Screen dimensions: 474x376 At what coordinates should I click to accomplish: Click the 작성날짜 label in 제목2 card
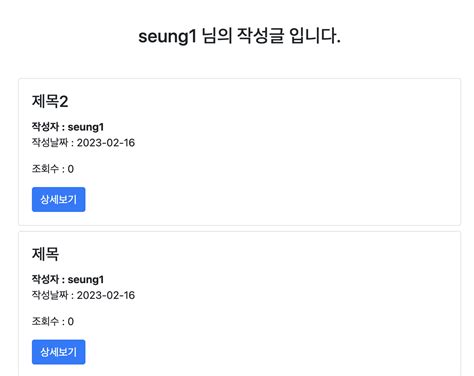[x=50, y=142]
